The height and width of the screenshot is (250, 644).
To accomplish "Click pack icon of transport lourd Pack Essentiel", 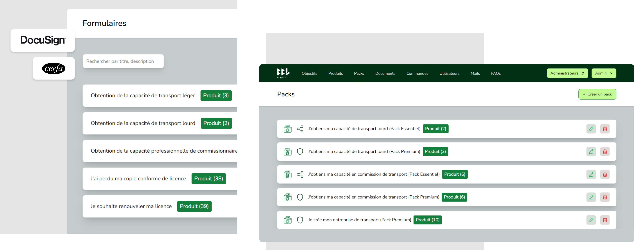I will point(288,129).
